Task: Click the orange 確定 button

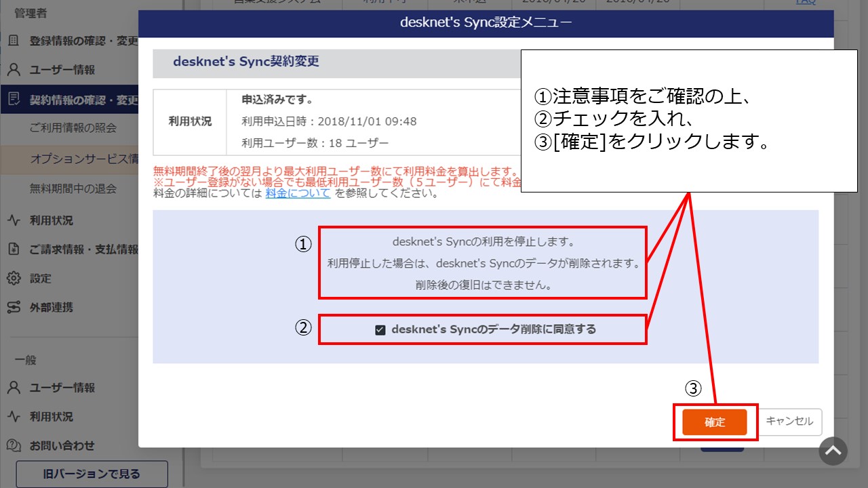Action: [715, 422]
